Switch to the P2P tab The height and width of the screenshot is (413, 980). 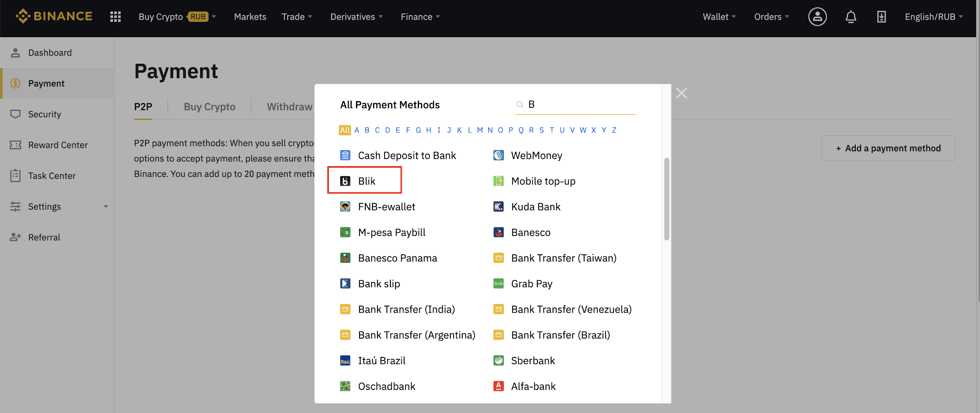143,107
